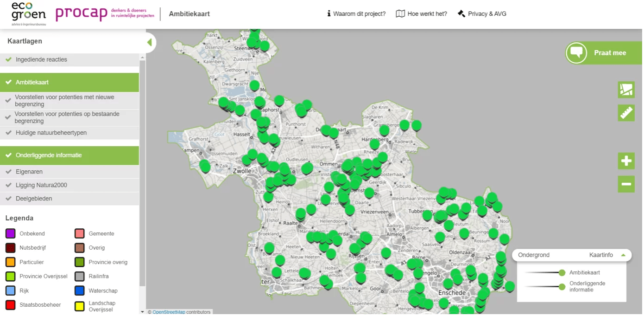
Task: Toggle the Ligging Natura2000 layer
Action: [x=41, y=185]
